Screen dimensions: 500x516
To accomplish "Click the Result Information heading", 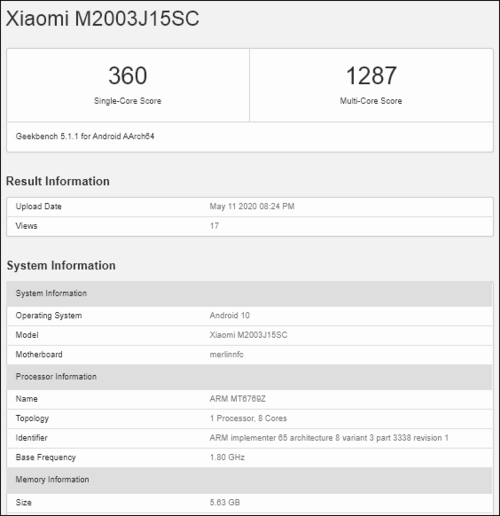I will pyautogui.click(x=58, y=181).
